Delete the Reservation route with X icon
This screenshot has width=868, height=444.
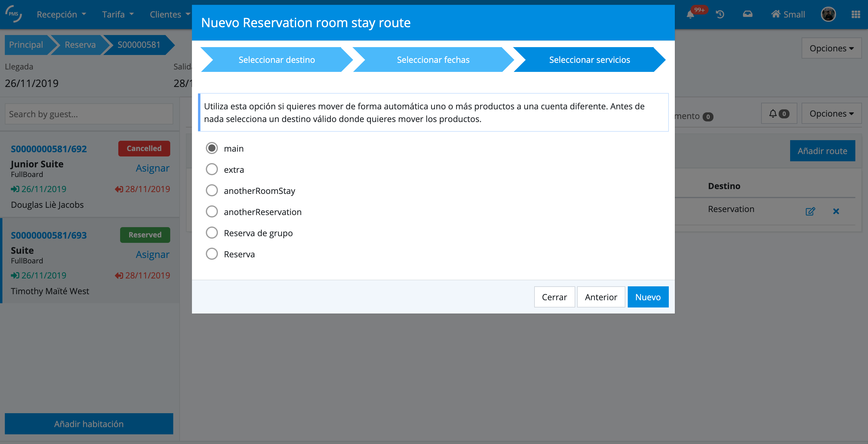(836, 211)
